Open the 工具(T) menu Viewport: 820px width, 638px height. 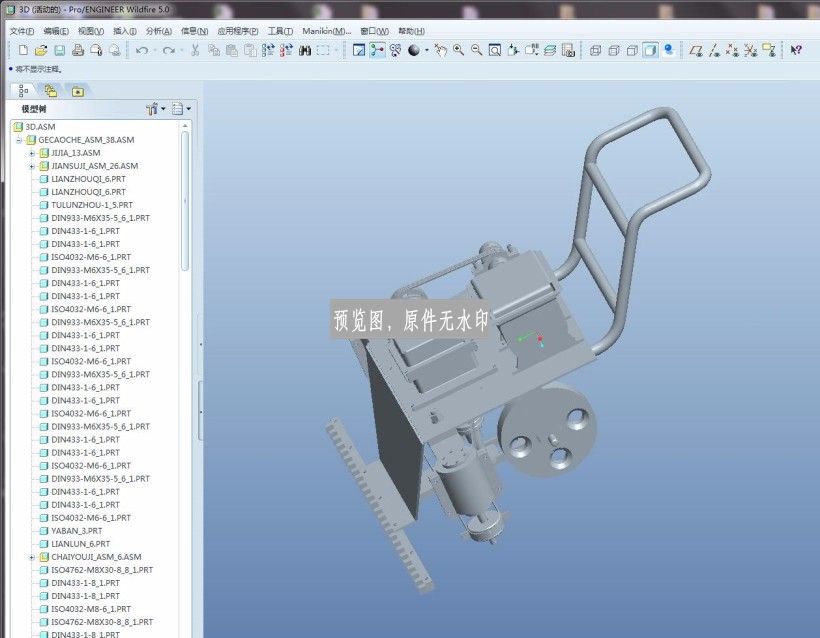pos(280,31)
